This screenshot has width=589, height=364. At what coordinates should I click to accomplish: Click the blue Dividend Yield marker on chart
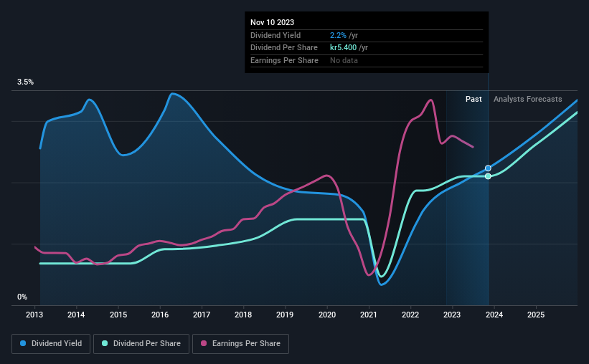click(488, 168)
